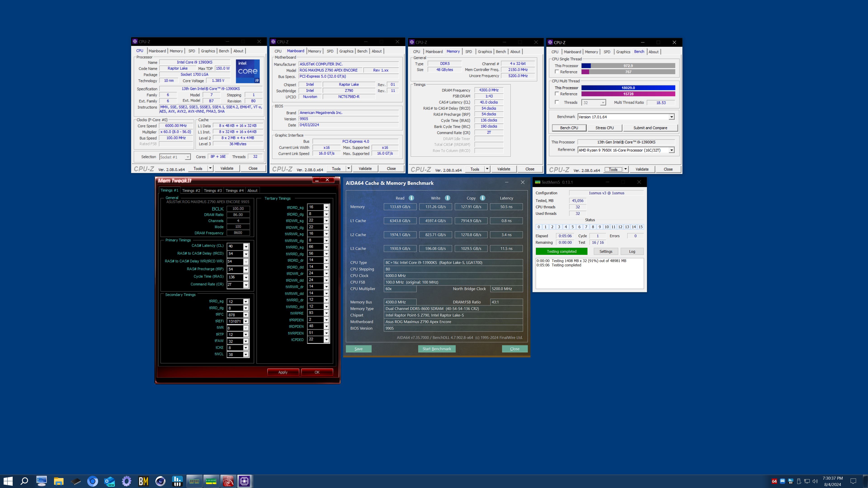Click the Intel Core i9 logo in CPU-Z
868x488 pixels.
(248, 71)
